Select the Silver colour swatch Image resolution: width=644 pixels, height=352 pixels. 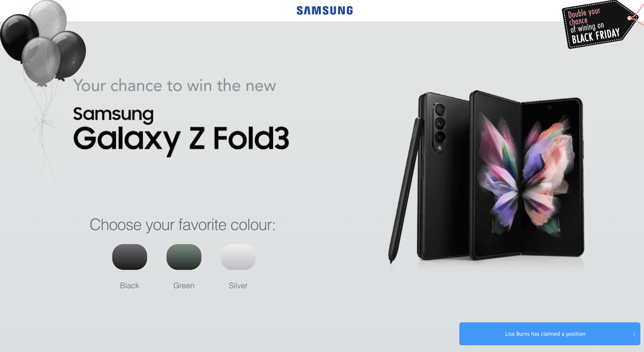(238, 257)
